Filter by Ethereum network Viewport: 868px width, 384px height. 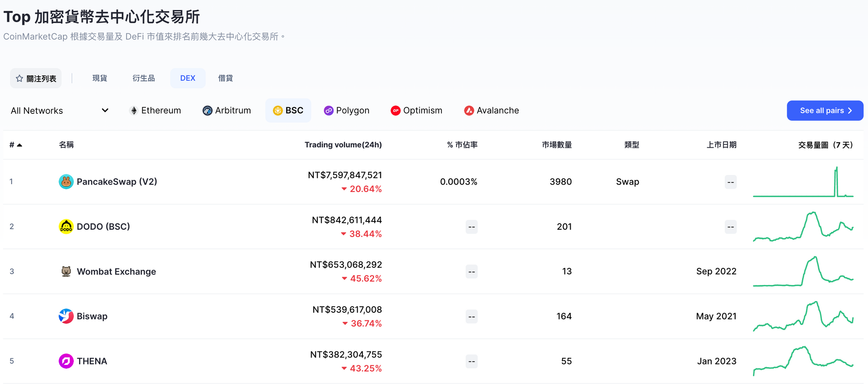155,111
